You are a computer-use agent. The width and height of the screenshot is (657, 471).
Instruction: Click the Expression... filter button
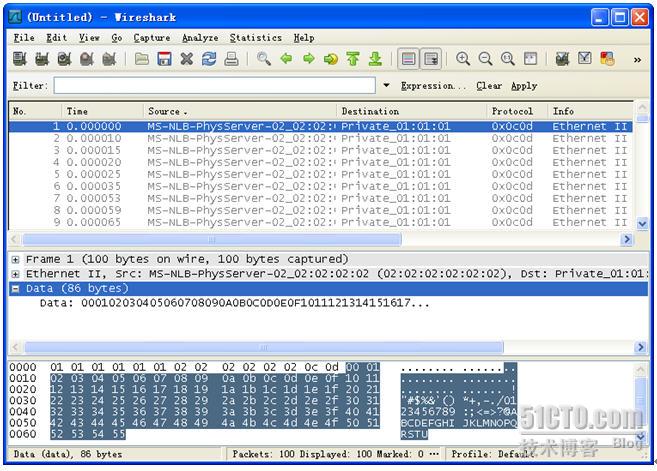[x=433, y=86]
